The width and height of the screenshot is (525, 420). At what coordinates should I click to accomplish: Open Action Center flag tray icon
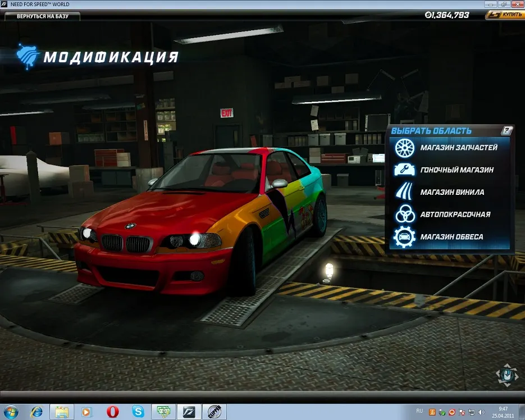(462, 412)
